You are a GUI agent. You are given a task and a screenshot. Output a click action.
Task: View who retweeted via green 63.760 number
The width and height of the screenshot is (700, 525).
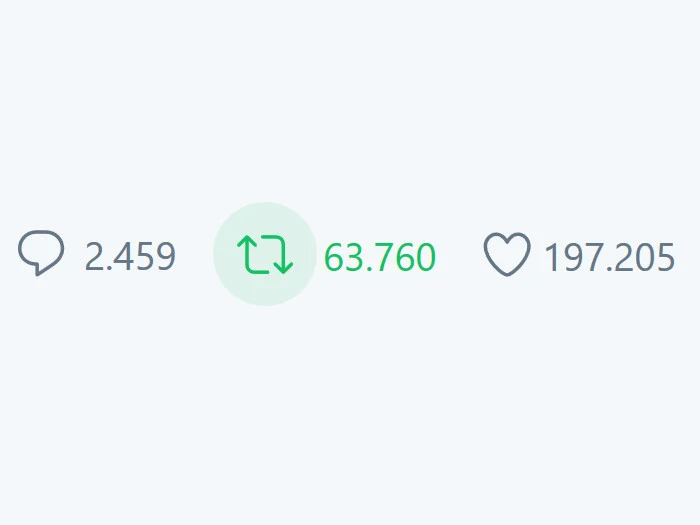point(379,257)
